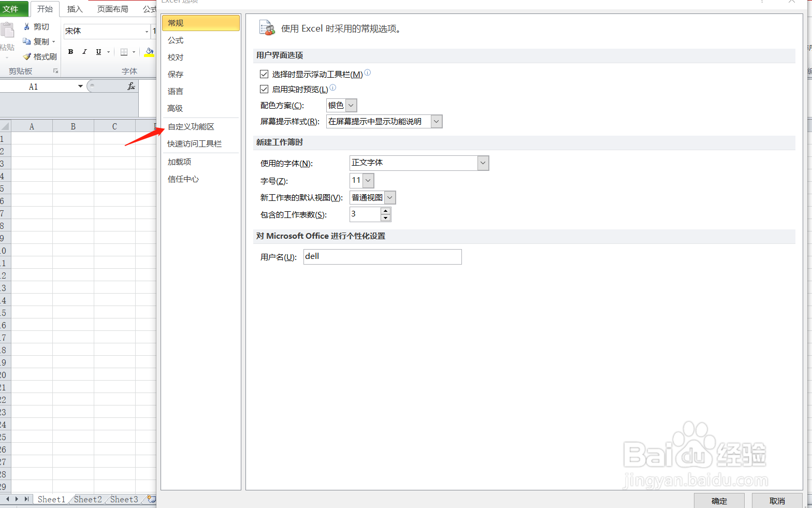Open the 文件 tab in Excel
This screenshot has width=812, height=508.
click(x=14, y=9)
